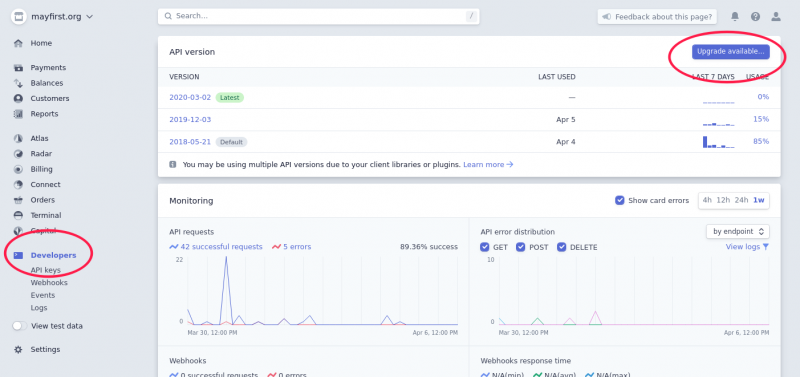The width and height of the screenshot is (800, 377).
Task: Click the megaphone icon in feedback button
Action: tap(607, 16)
